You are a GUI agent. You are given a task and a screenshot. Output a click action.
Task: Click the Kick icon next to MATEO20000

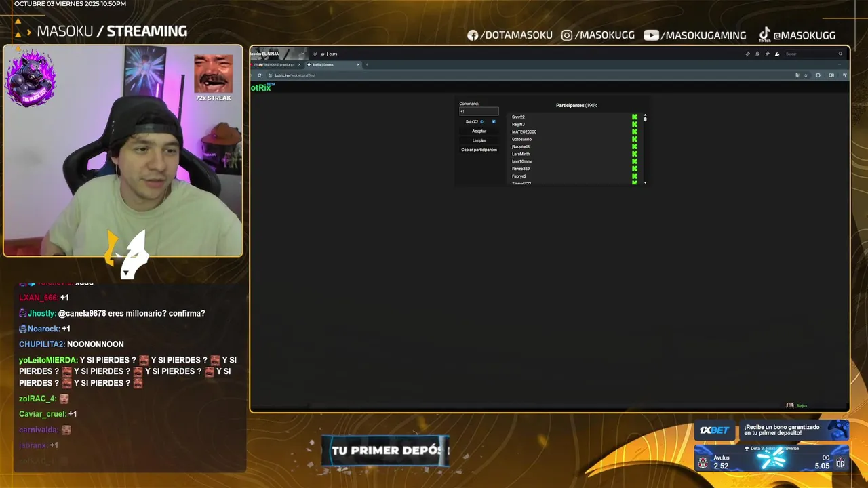[x=635, y=131]
